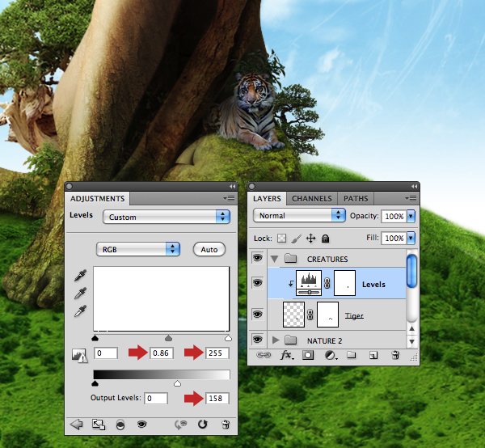Click link layers icon in Layers panel
The height and width of the screenshot is (448, 485).
click(x=264, y=355)
